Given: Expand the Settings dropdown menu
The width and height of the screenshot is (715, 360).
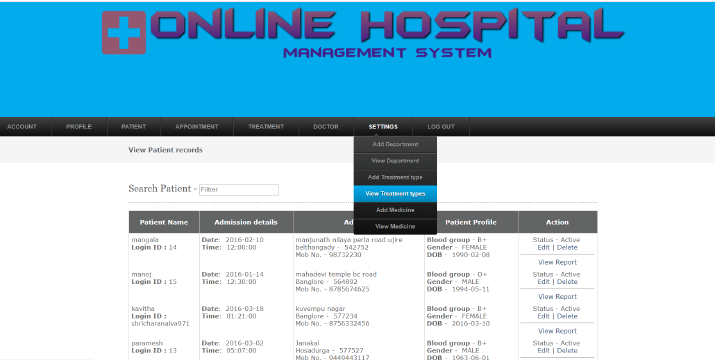Looking at the screenshot, I should click(x=383, y=126).
